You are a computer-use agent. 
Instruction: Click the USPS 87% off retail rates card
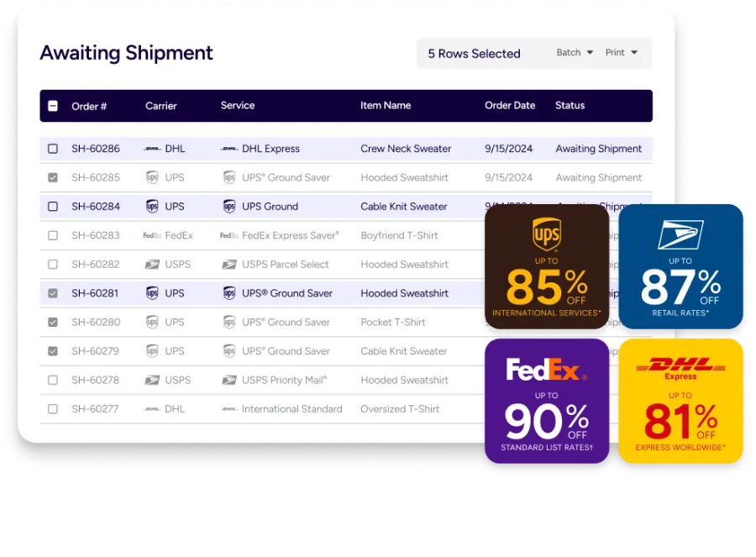[680, 266]
